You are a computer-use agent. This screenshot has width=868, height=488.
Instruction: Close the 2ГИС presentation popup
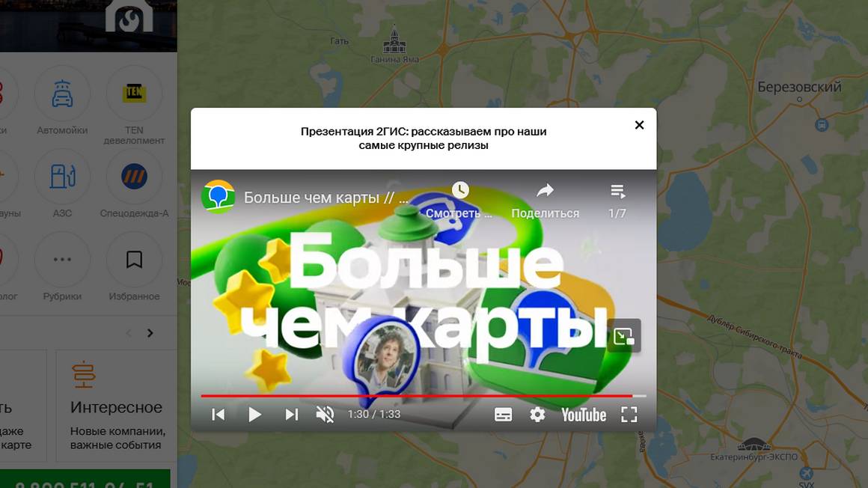(639, 125)
